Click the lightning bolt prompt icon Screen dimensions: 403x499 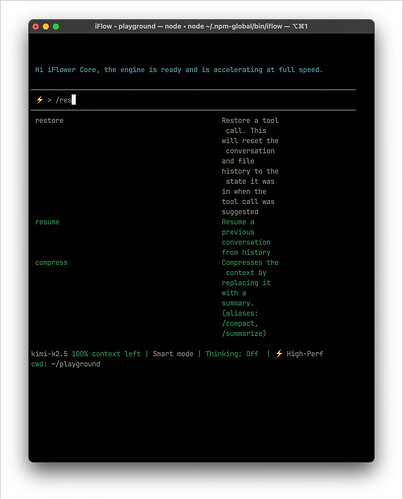coord(40,100)
